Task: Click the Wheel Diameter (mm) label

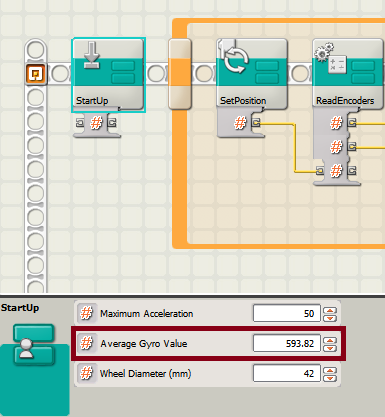Action: pos(146,374)
